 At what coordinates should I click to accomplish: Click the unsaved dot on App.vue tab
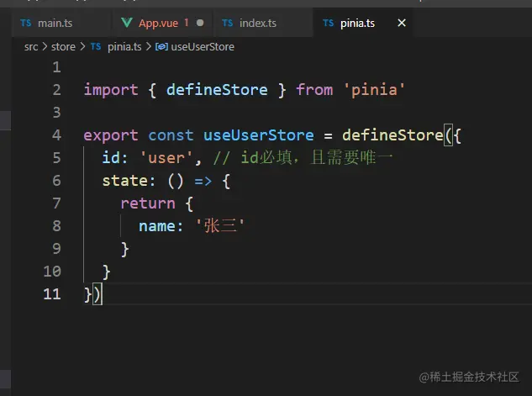click(200, 23)
